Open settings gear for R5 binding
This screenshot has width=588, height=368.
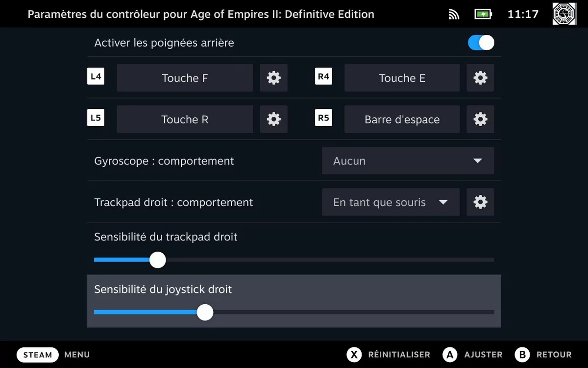(x=480, y=119)
